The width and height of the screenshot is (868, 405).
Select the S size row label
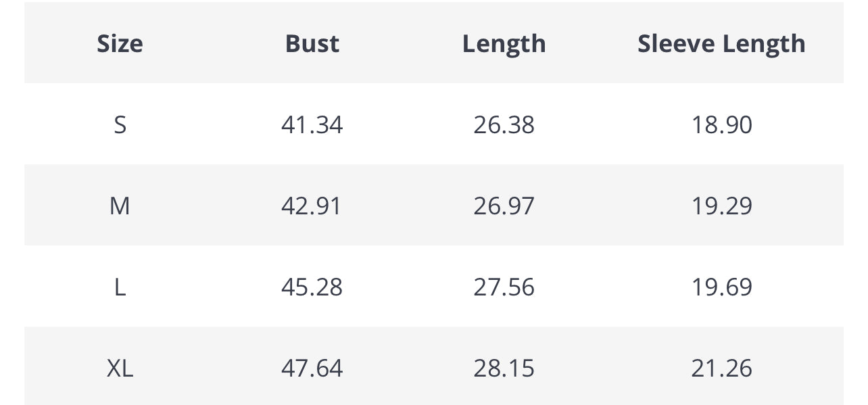point(120,125)
